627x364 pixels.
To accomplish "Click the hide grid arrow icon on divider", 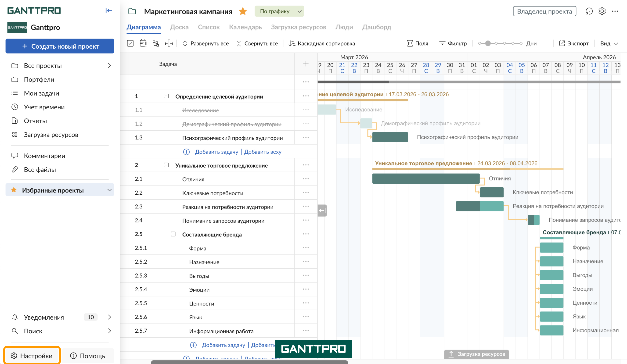I will (x=322, y=211).
